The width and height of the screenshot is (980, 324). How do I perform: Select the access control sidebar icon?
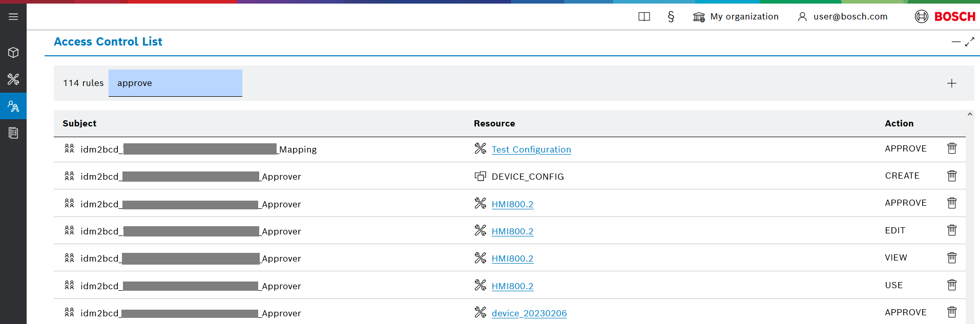(13, 106)
